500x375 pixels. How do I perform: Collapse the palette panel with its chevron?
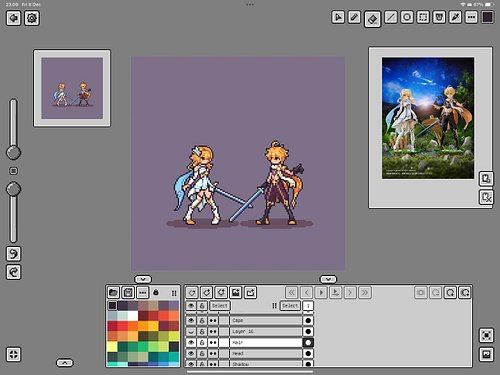pos(143,279)
